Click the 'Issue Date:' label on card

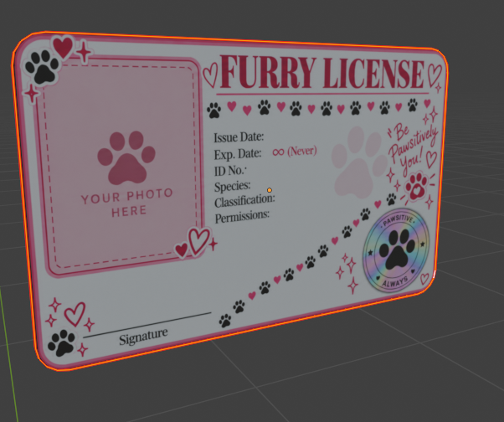click(x=239, y=137)
